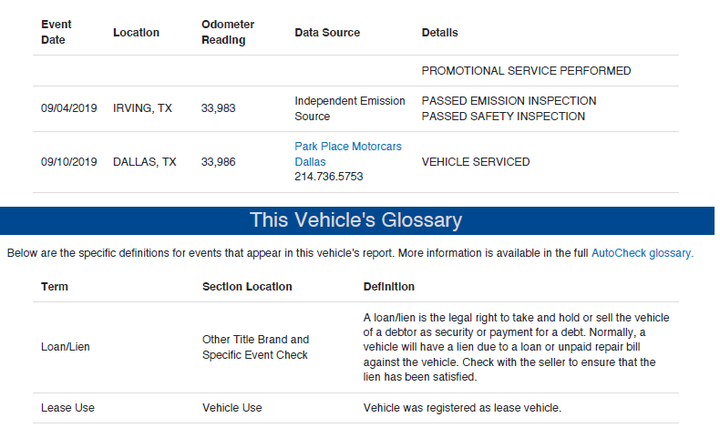Viewport: 720px width, 428px height.
Task: Click the phone number 214.736.5753
Action: point(328,177)
